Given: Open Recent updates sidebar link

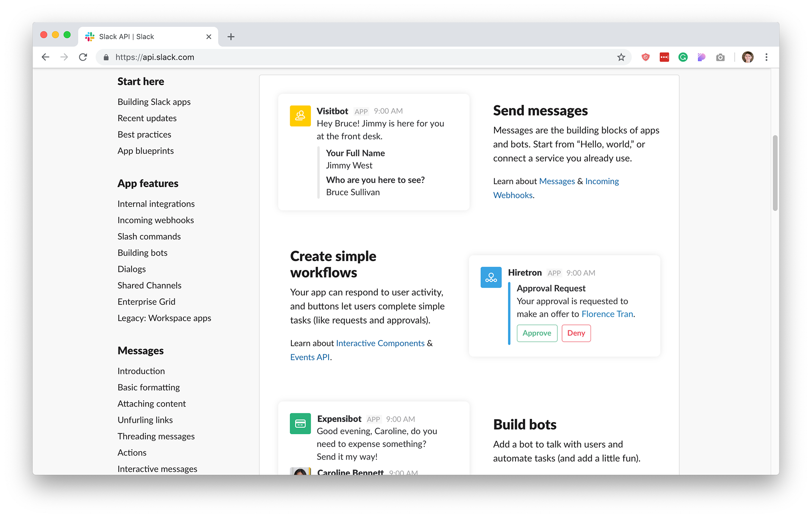Looking at the screenshot, I should pos(147,118).
